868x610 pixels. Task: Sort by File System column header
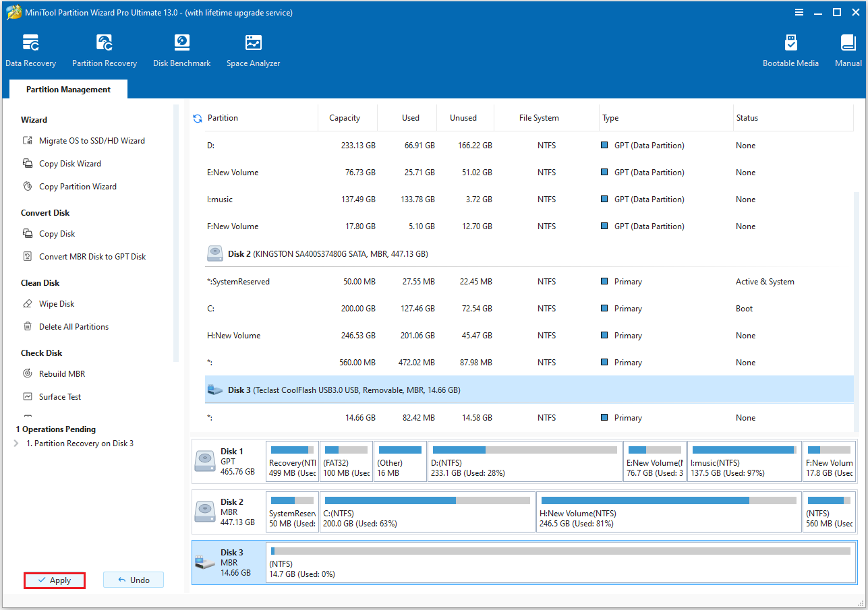(539, 118)
